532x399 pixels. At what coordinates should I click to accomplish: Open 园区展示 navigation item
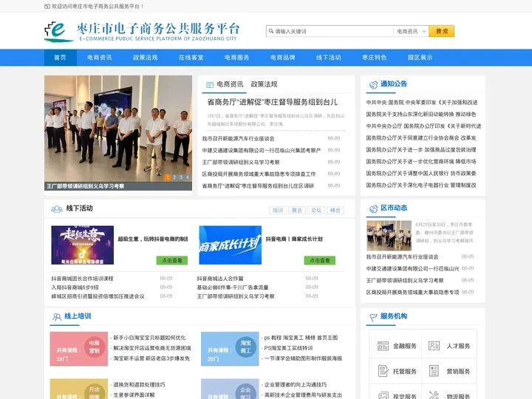[x=420, y=58]
